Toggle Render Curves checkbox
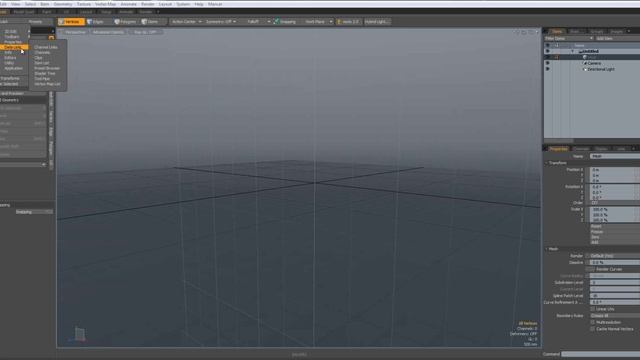The width and height of the screenshot is (640, 360). pos(592,269)
